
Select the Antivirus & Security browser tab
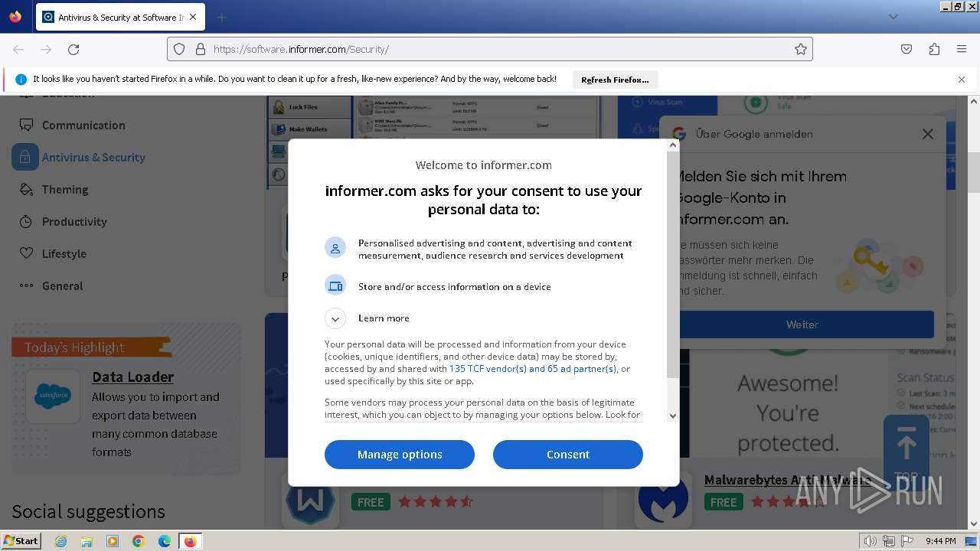119,17
